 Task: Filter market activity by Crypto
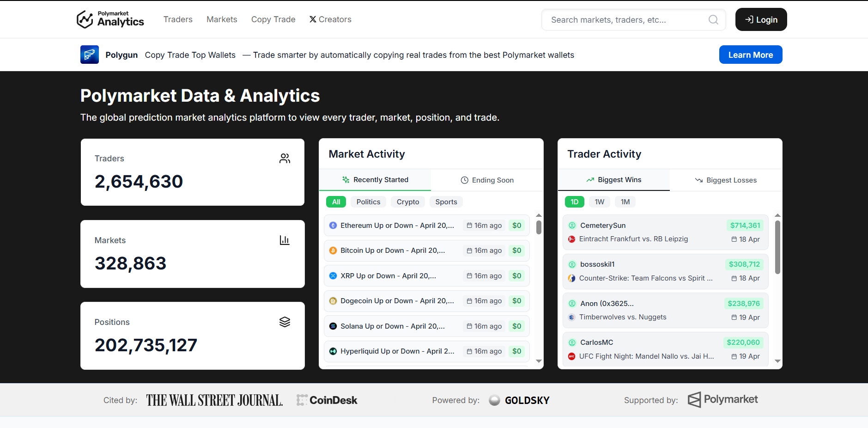[x=408, y=202]
